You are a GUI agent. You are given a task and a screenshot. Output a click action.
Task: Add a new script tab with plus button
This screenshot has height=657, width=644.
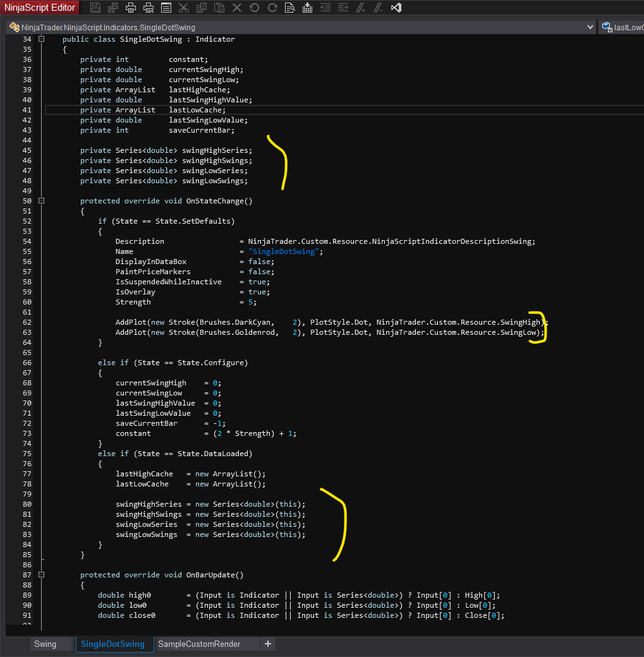tap(268, 644)
